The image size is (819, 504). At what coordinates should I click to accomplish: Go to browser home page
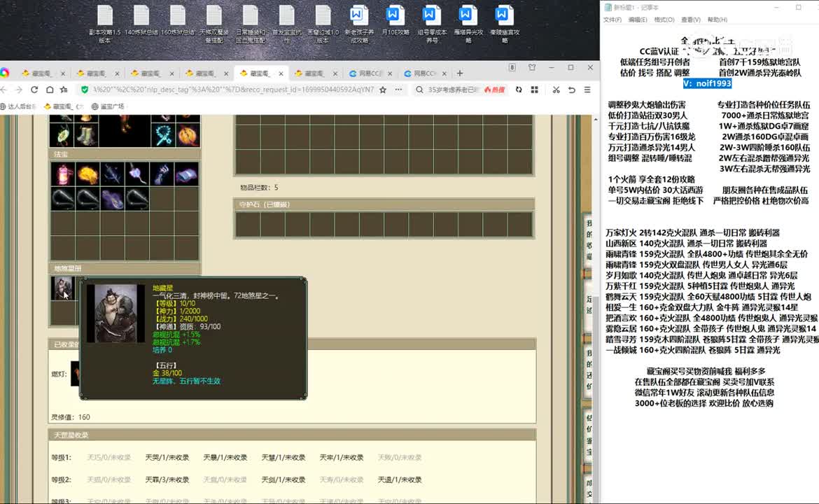[x=50, y=90]
